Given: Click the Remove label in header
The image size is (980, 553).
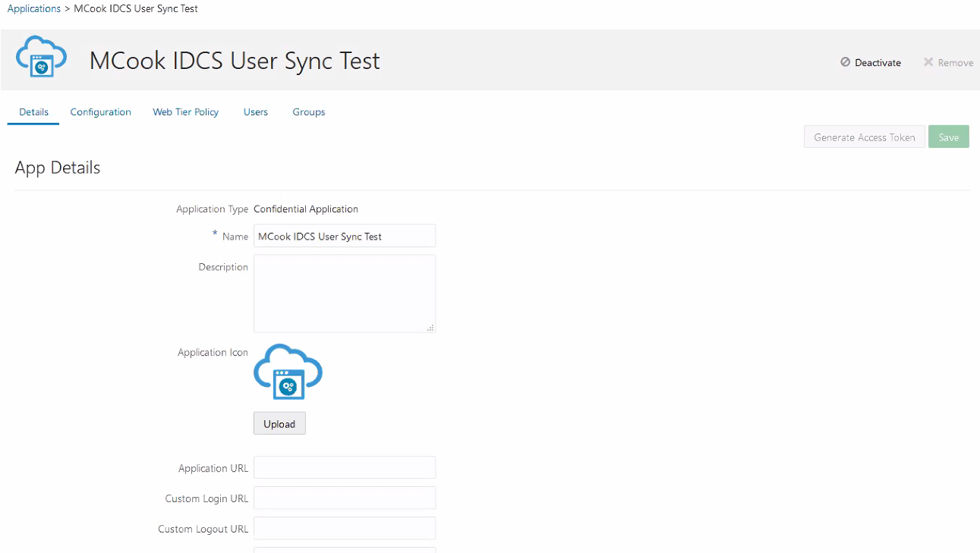Looking at the screenshot, I should point(955,63).
